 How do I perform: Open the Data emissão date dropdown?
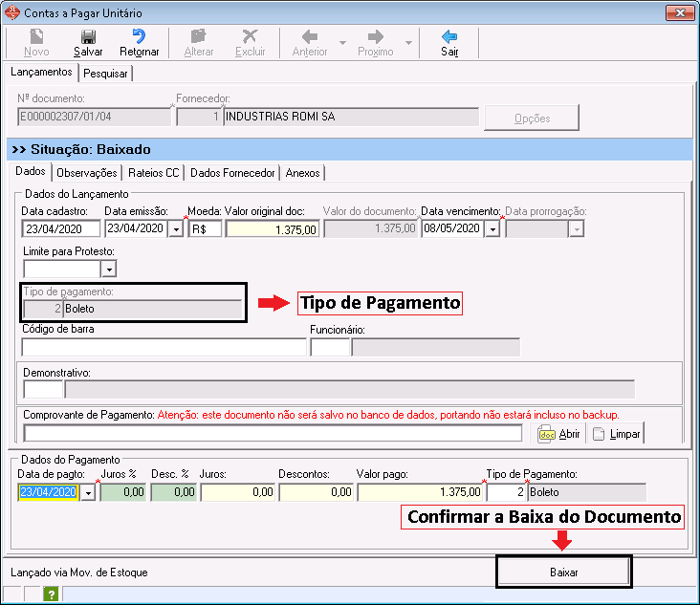[x=175, y=228]
